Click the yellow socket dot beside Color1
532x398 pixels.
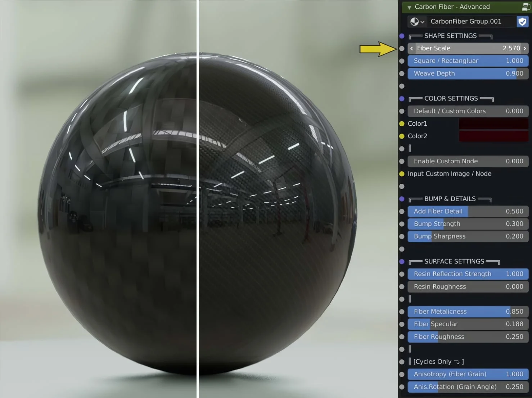[x=402, y=123]
